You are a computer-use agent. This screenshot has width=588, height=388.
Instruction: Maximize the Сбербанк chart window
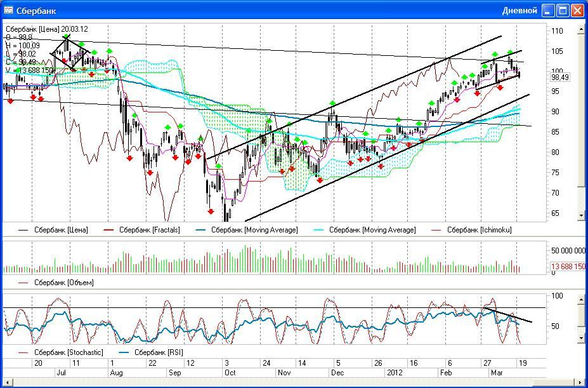coord(563,11)
